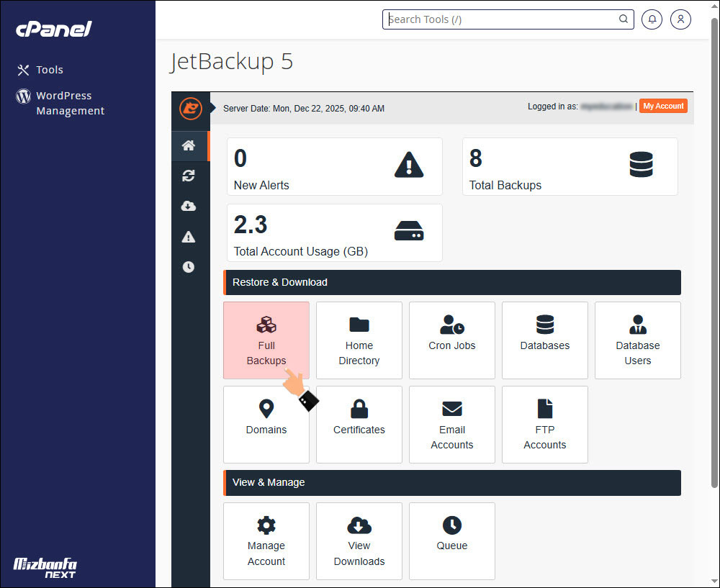Open View Downloads under View & Manage
This screenshot has width=720, height=588.
pyautogui.click(x=359, y=540)
